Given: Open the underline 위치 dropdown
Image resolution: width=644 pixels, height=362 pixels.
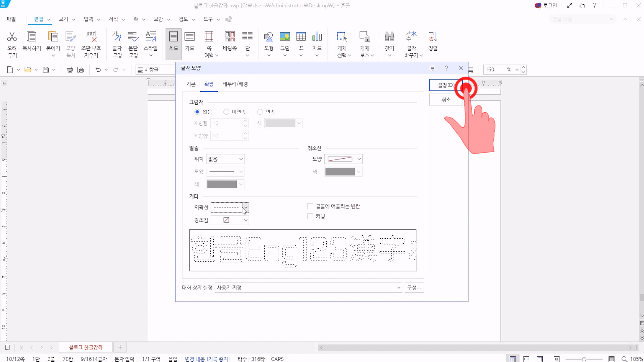Looking at the screenshot, I should pyautogui.click(x=225, y=159).
